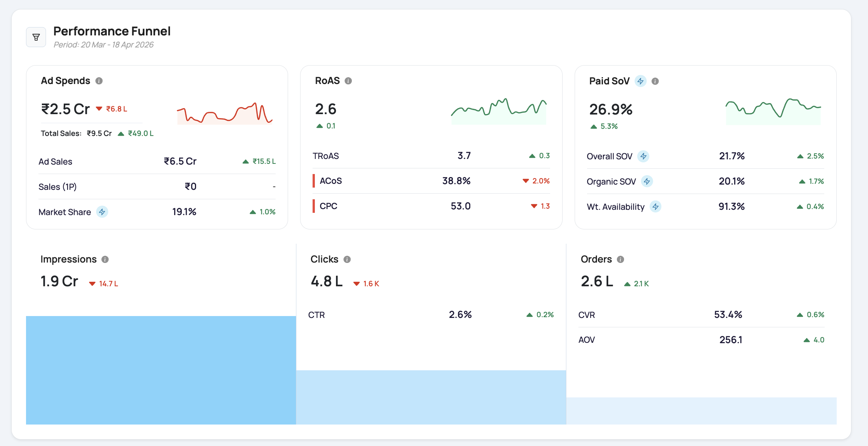The height and width of the screenshot is (446, 868).
Task: Click the Organic SOV label
Action: tap(612, 182)
